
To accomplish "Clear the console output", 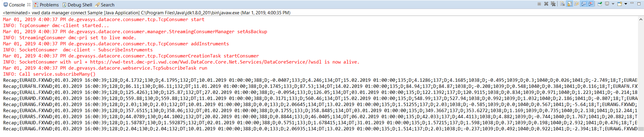I will 562,4.
